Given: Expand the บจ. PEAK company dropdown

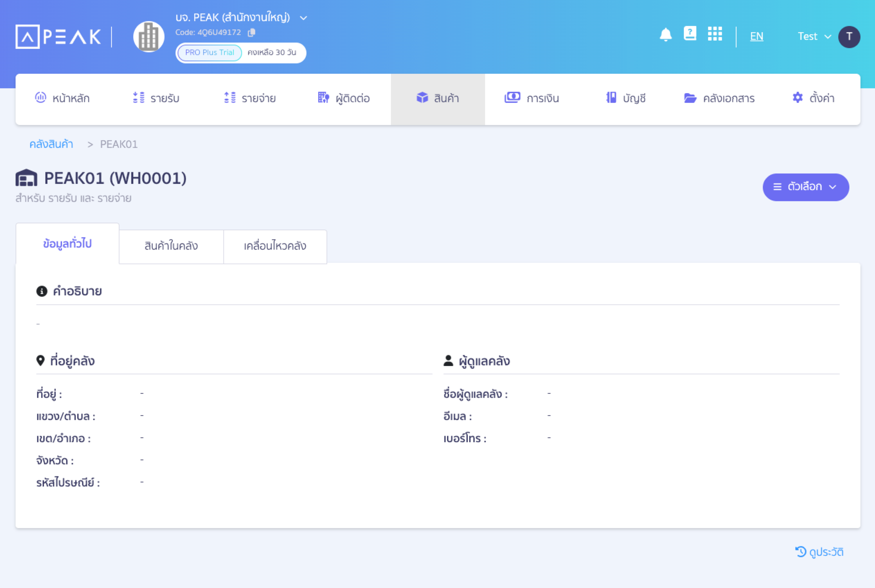Looking at the screenshot, I should click(x=304, y=18).
